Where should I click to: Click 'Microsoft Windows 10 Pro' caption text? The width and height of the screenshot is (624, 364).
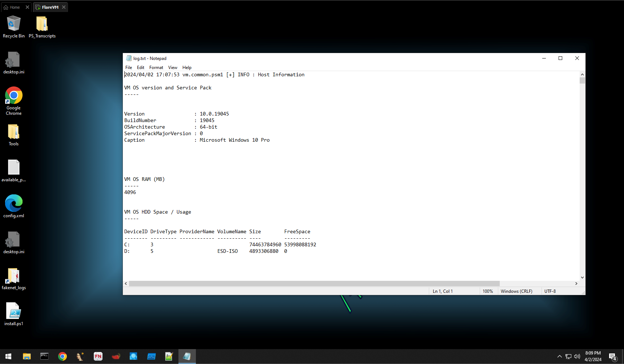pos(235,140)
